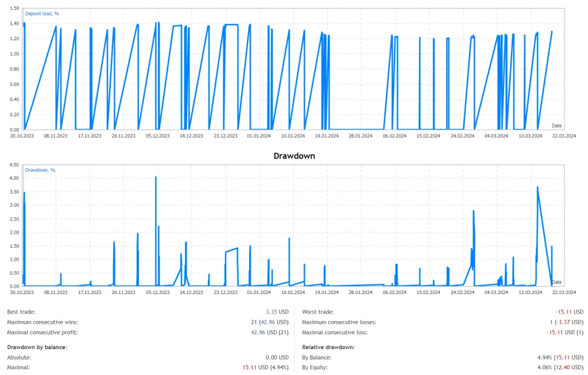This screenshot has height=375, width=588.
Task: Select the Absolute drawdown value 0.00 USD
Action: [276, 357]
